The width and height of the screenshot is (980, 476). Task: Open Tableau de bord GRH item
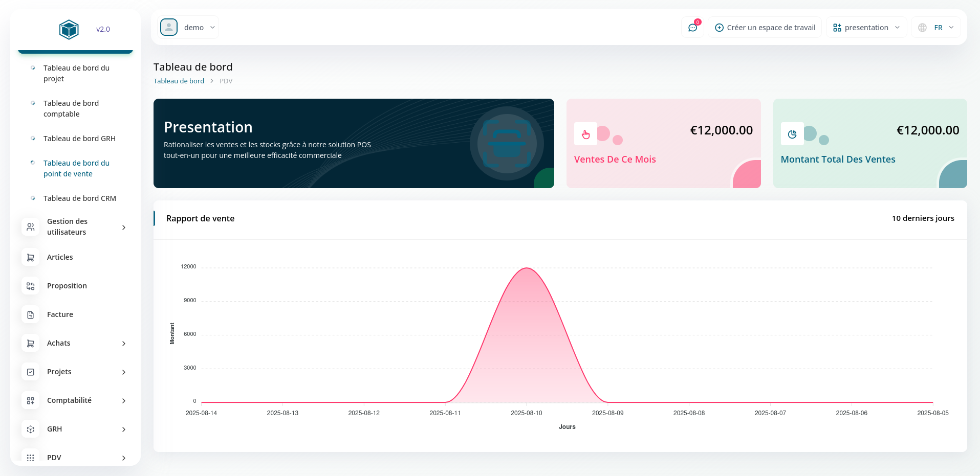[79, 139]
